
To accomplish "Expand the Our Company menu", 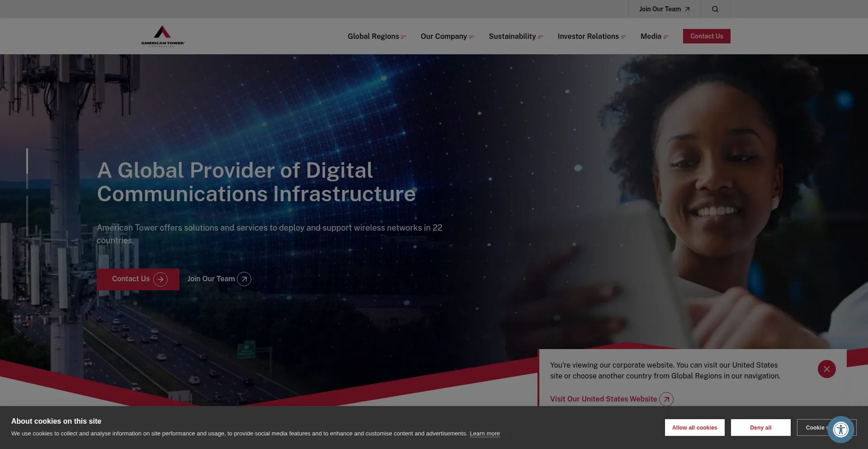I will pyautogui.click(x=447, y=37).
